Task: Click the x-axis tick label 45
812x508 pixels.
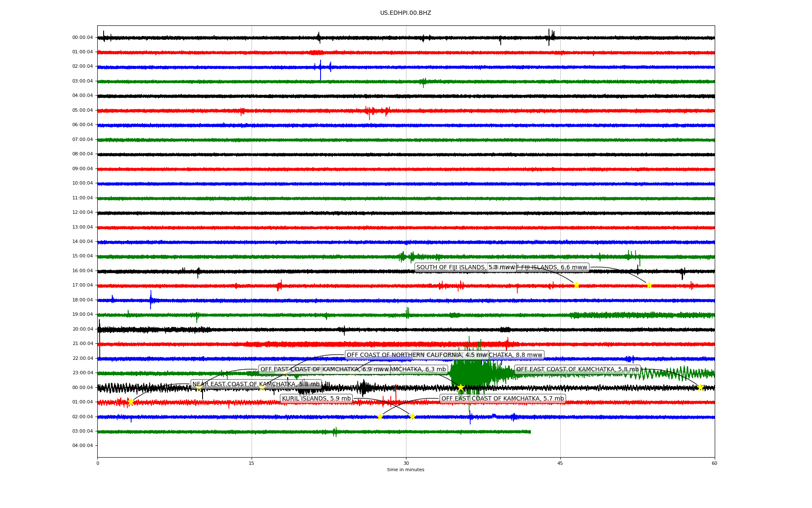Action: click(560, 463)
